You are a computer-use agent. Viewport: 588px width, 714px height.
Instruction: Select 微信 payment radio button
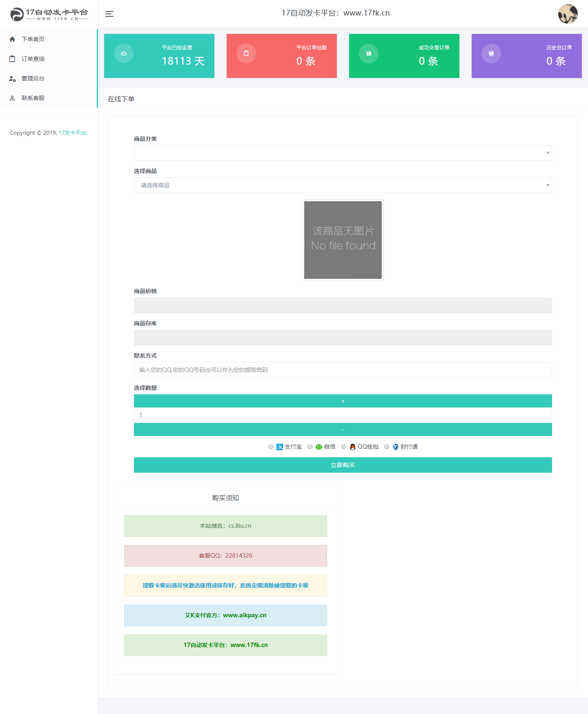310,447
